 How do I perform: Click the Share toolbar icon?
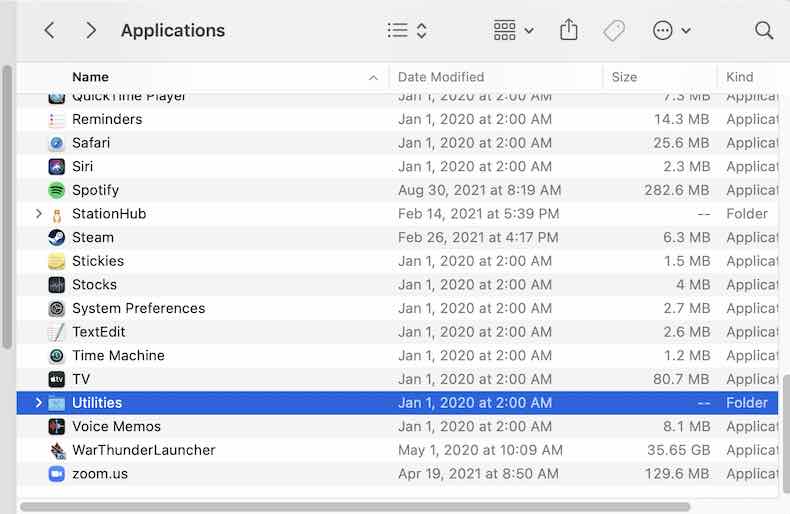point(569,30)
